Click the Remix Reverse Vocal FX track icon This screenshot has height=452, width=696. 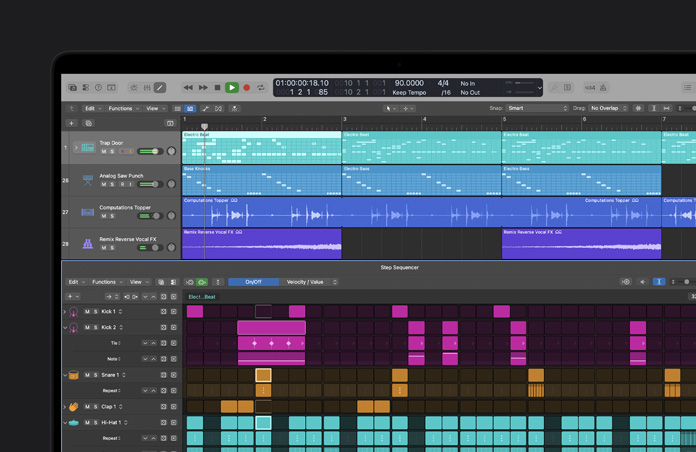(88, 243)
